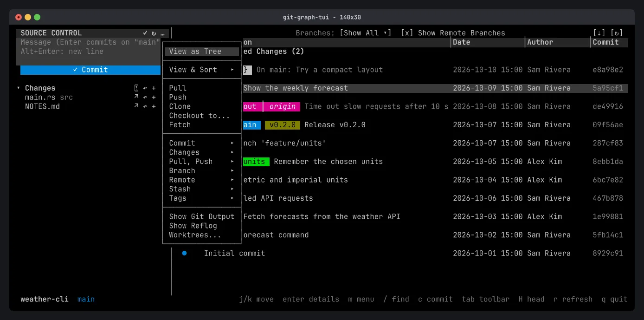Click the green units branch label
Screen dimensions: 644x320
coord(256,162)
